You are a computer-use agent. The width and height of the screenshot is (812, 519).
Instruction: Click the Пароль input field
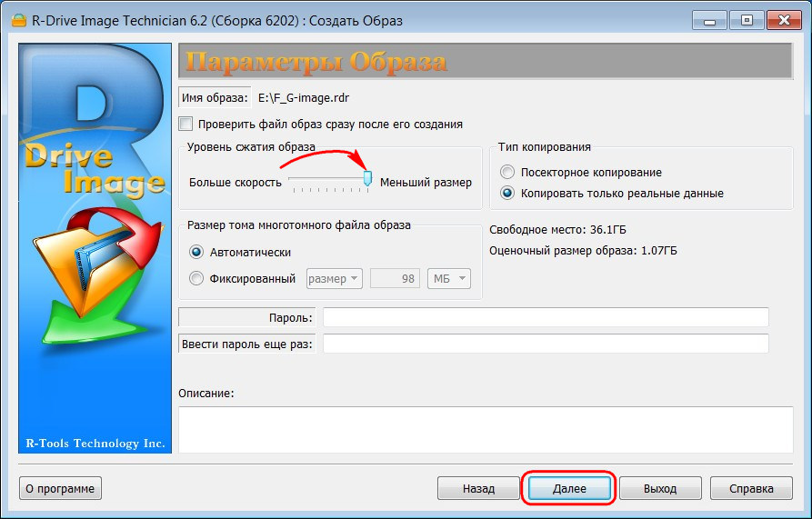(546, 317)
